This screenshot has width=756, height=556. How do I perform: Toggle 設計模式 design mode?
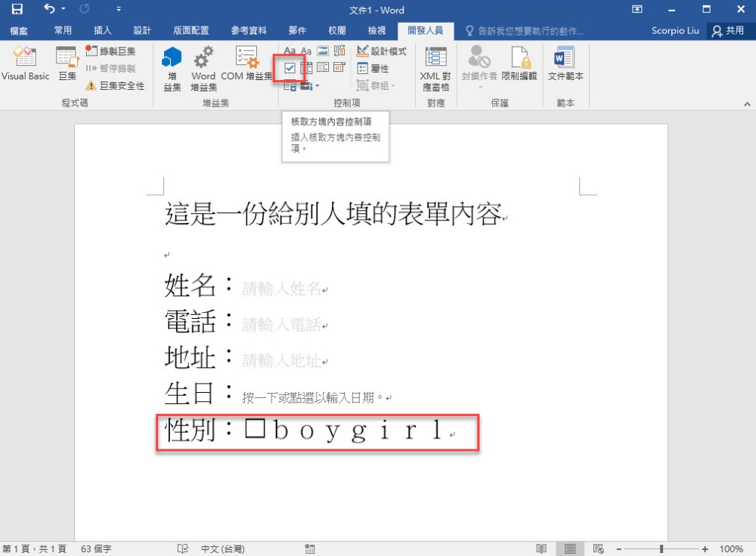tap(381, 51)
